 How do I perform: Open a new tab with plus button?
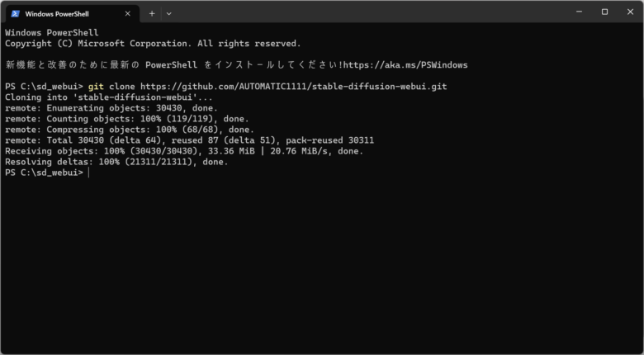[152, 13]
